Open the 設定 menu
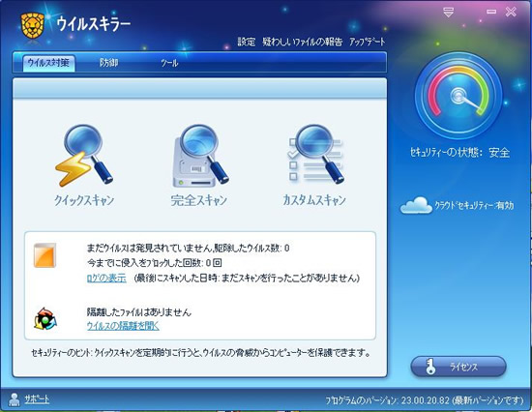The height and width of the screenshot is (412, 532). point(247,42)
